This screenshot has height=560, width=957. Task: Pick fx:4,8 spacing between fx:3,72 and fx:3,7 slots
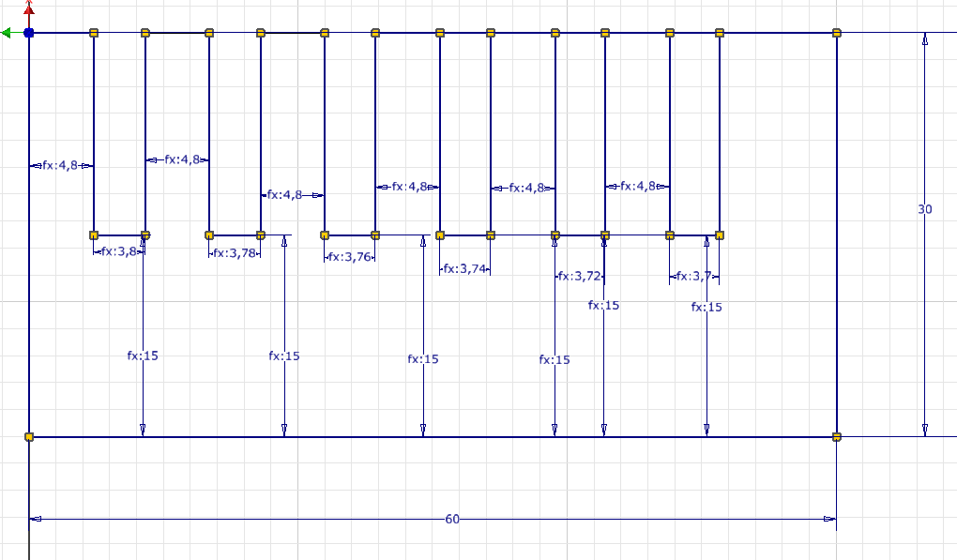click(x=638, y=186)
